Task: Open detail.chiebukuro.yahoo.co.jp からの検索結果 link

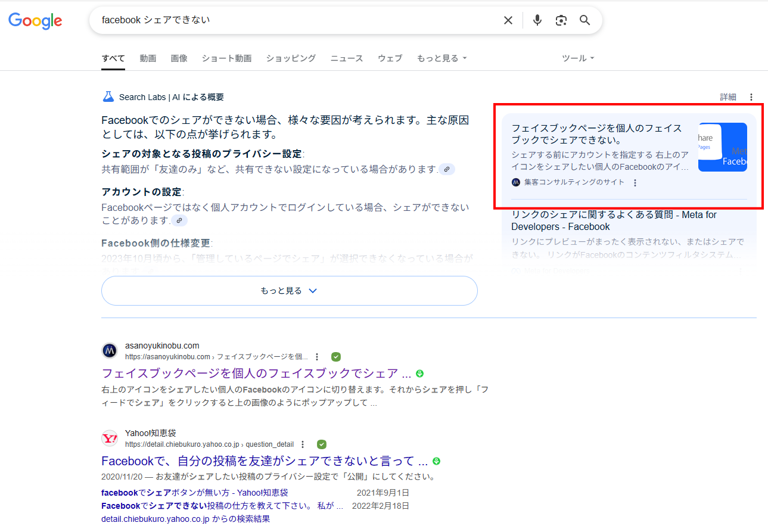Action: click(186, 519)
